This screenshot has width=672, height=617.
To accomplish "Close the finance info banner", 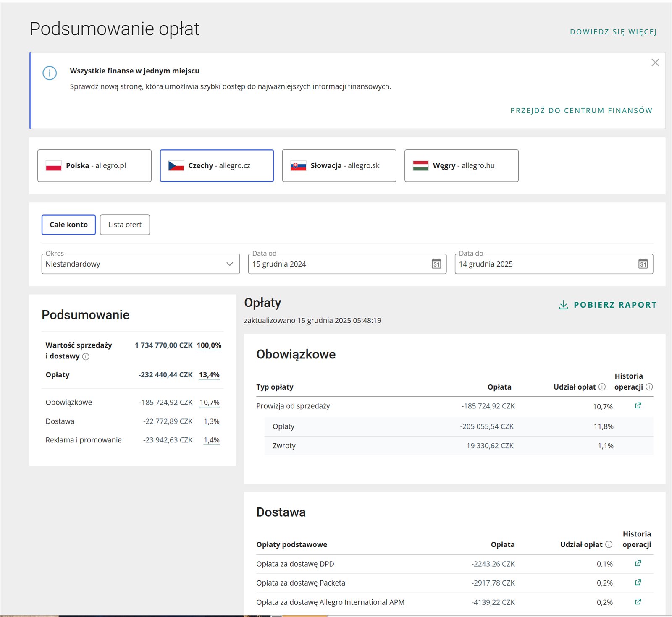I will pos(655,63).
